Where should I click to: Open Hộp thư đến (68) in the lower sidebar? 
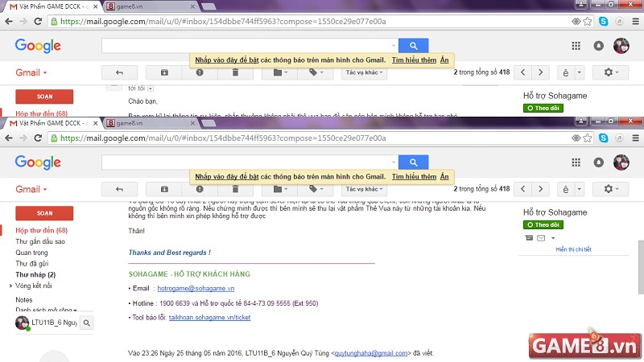[x=42, y=230]
